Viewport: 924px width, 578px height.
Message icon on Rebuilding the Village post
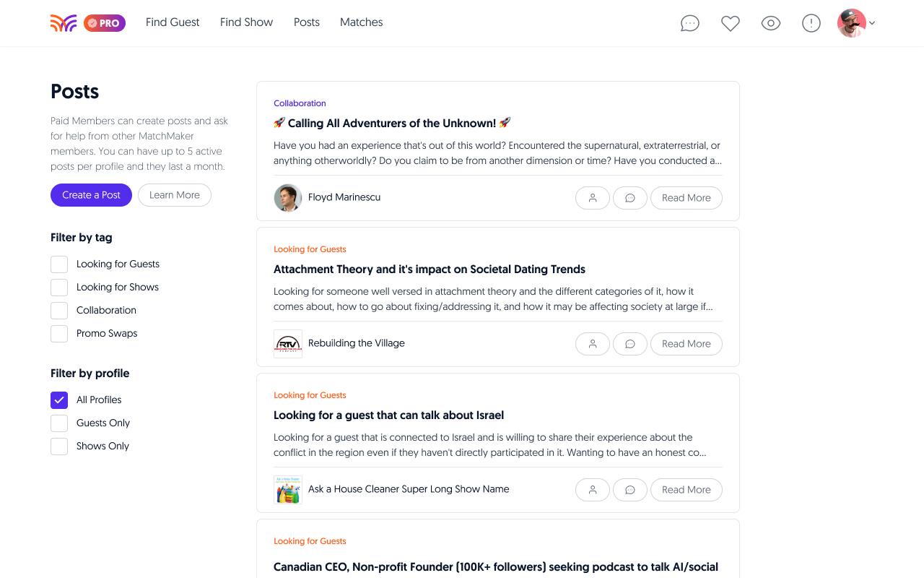630,344
